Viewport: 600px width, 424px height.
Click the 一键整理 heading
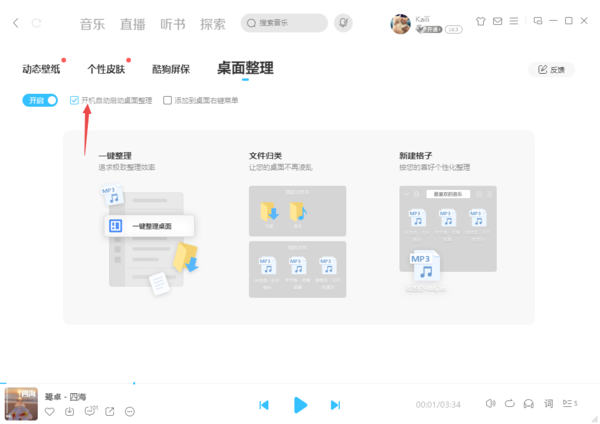(x=115, y=156)
